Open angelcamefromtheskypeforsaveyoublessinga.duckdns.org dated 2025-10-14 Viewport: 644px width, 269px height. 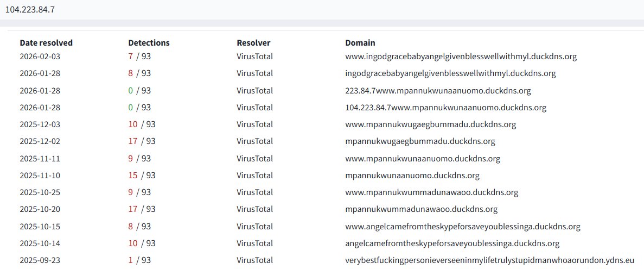click(x=452, y=243)
